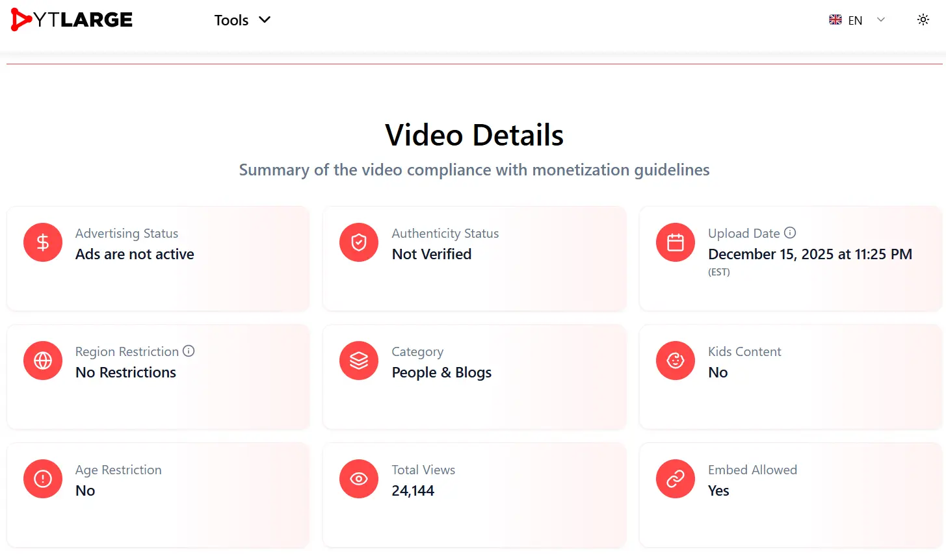Screen dimensions: 946x560
Task: Select the 'No Restrictions' value
Action: point(125,372)
